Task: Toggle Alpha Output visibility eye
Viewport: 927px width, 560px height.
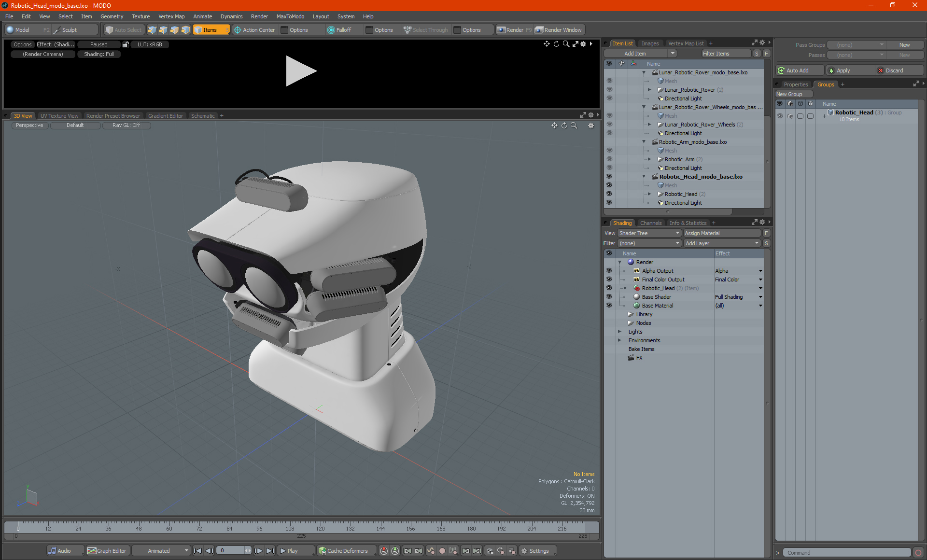Action: tap(609, 271)
